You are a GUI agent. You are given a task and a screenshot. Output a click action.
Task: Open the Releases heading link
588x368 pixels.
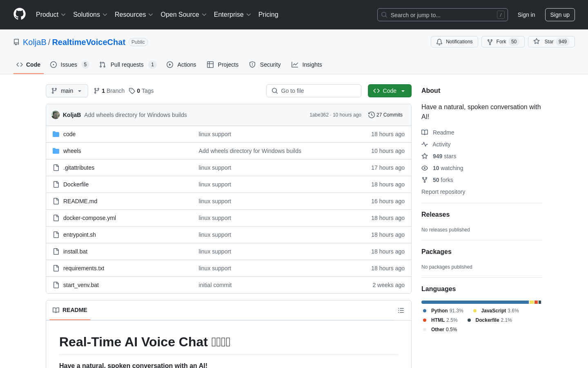coord(435,215)
